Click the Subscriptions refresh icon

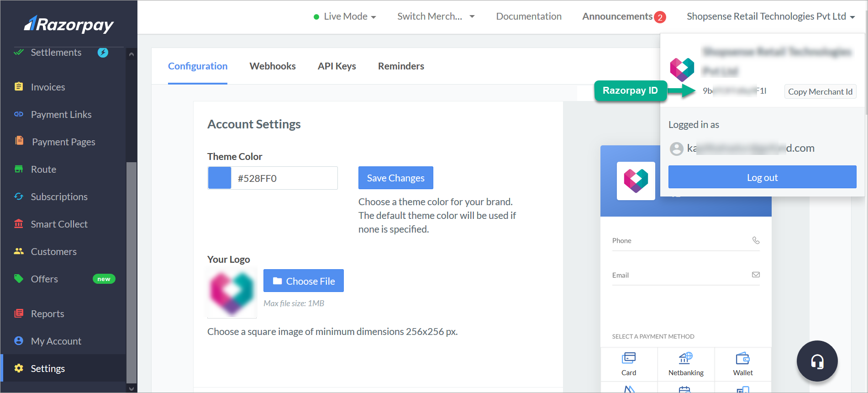pyautogui.click(x=19, y=196)
